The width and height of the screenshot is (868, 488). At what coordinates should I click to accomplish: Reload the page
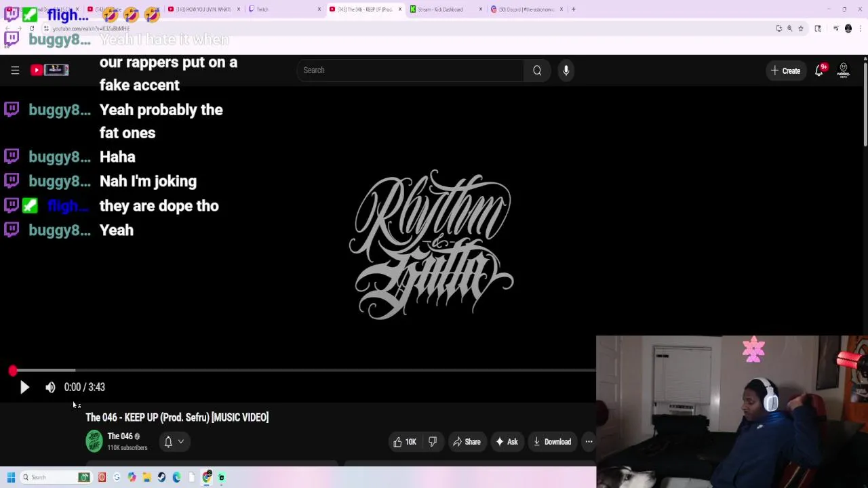click(32, 28)
